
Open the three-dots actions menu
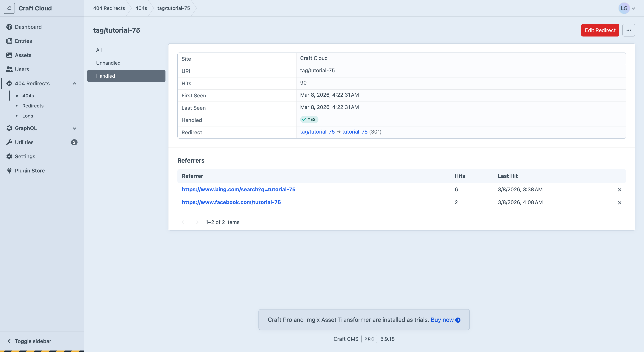pos(629,30)
